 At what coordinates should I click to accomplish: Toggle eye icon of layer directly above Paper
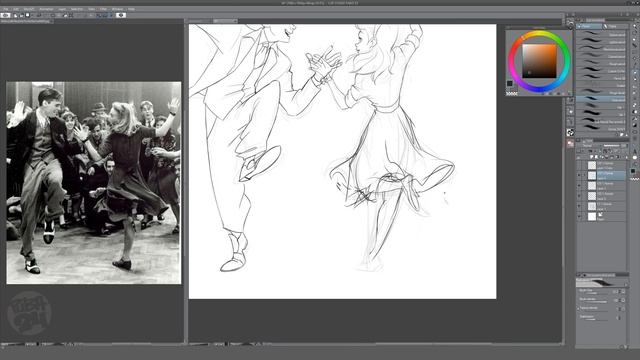(x=579, y=206)
